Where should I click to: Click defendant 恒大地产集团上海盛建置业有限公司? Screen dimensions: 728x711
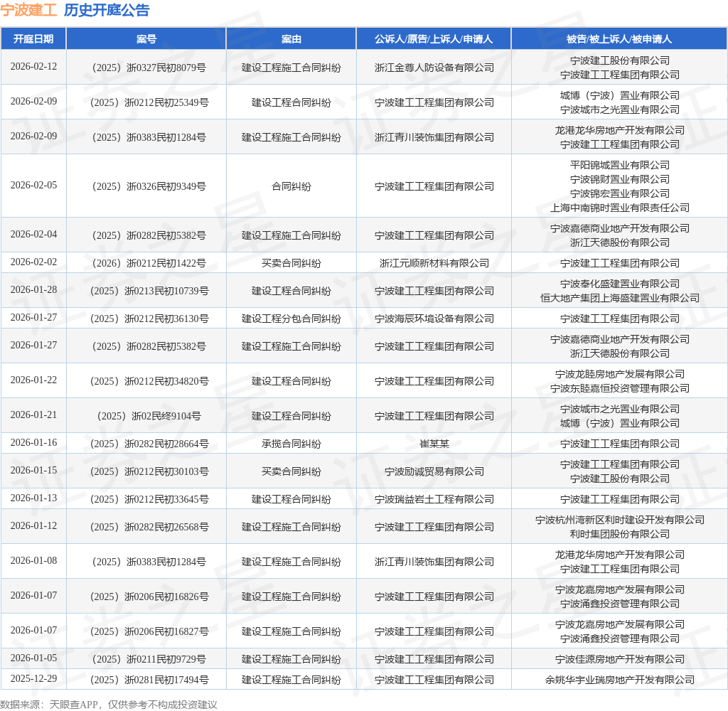coord(620,298)
